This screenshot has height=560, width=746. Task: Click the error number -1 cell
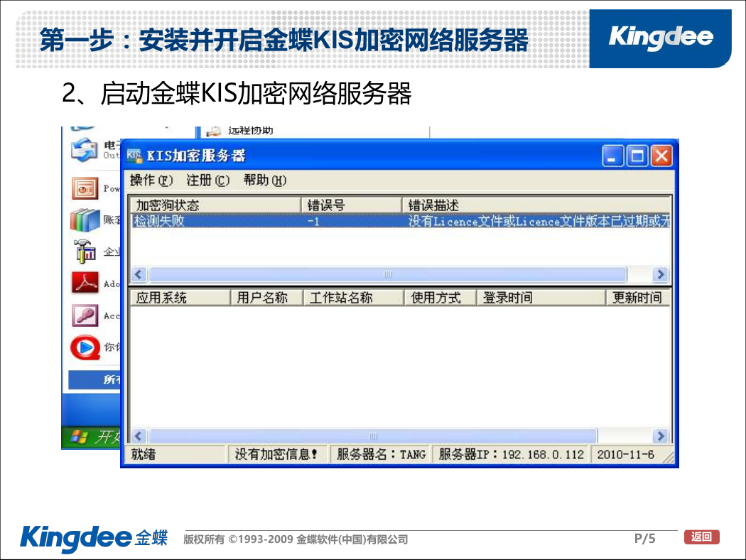(313, 221)
